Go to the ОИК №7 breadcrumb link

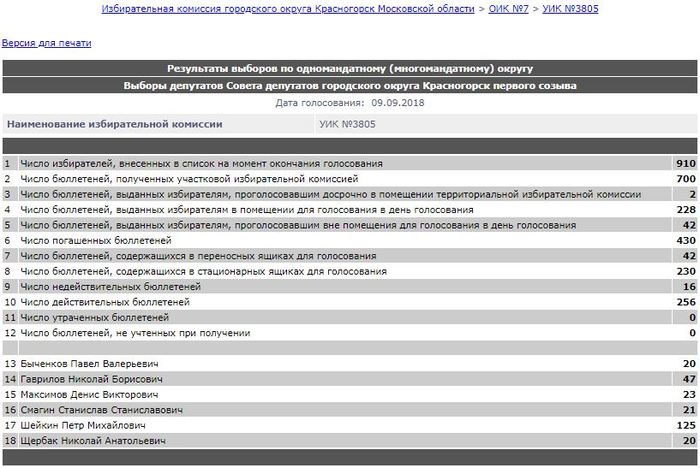coord(509,9)
